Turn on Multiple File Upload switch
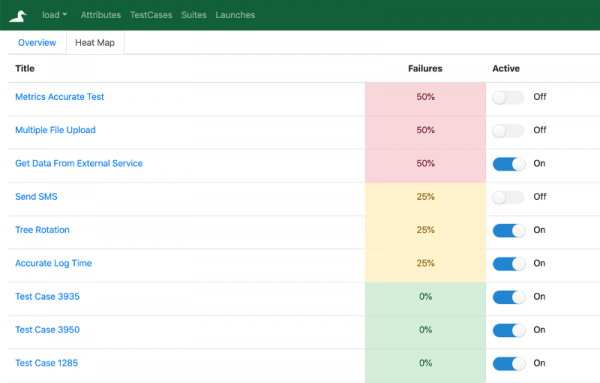The width and height of the screenshot is (600, 383). pos(508,131)
